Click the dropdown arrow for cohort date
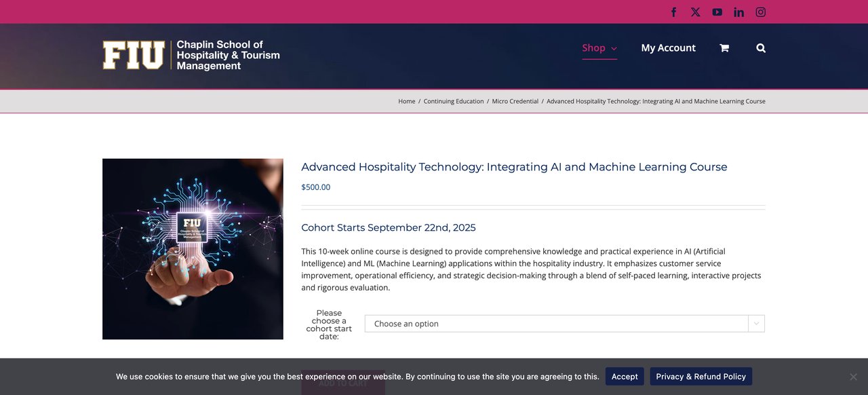 coord(756,324)
